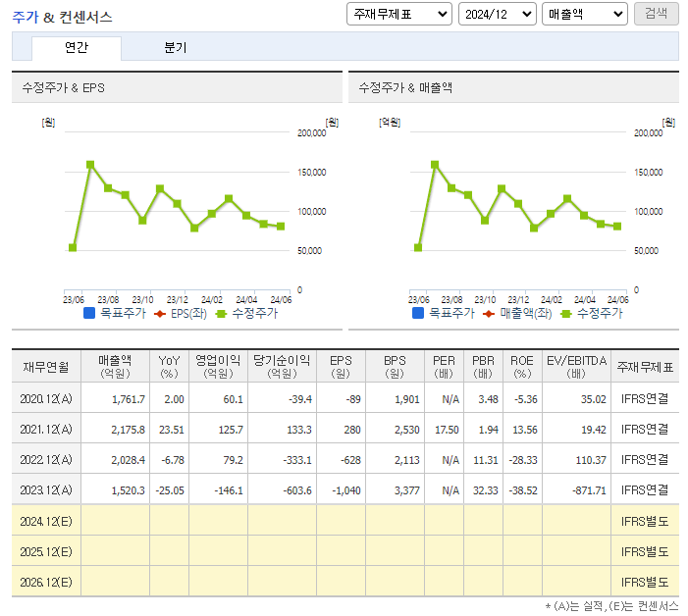Click the EV/EBITDA column header
Viewport: 688px width, 616px height.
(576, 367)
